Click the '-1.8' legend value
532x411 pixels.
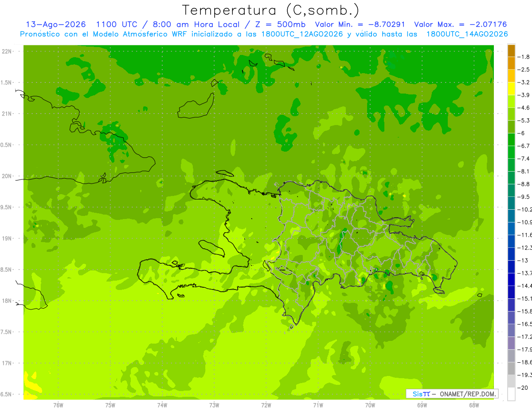(x=524, y=57)
